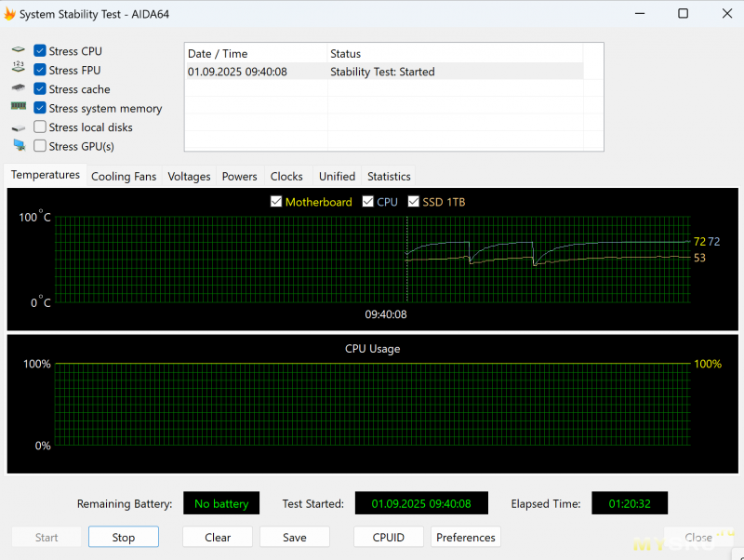Minimize the System Stability Test window
The width and height of the screenshot is (744, 560).
(640, 13)
